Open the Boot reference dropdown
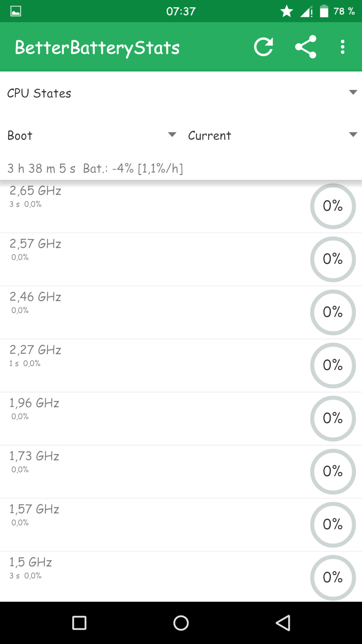Viewport: 362px width, 644px height. (x=92, y=135)
